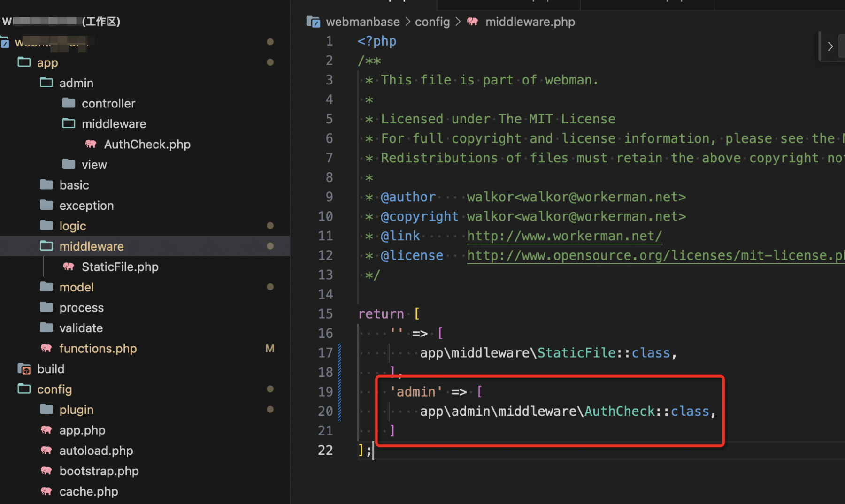Expand the controller folder
The height and width of the screenshot is (504, 845).
108,103
